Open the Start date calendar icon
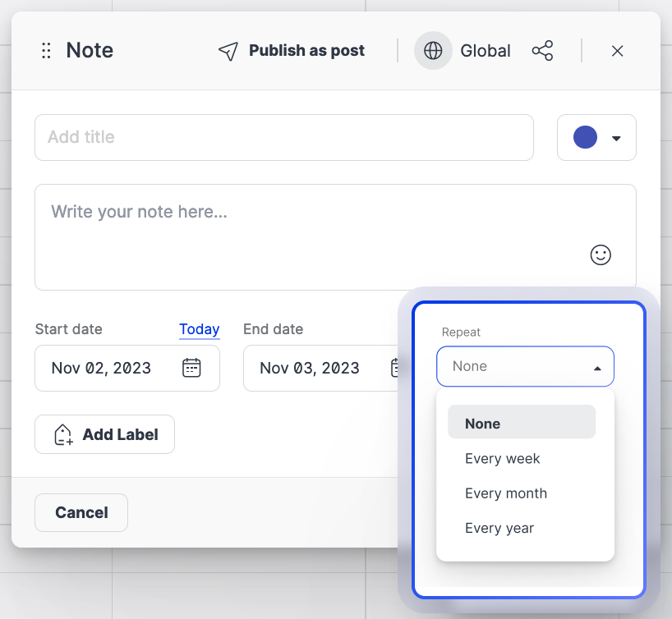Viewport: 672px width, 619px height. pyautogui.click(x=191, y=368)
